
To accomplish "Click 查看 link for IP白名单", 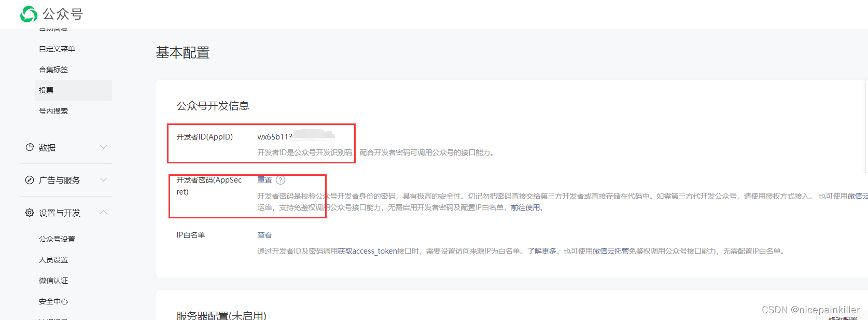I will 264,235.
